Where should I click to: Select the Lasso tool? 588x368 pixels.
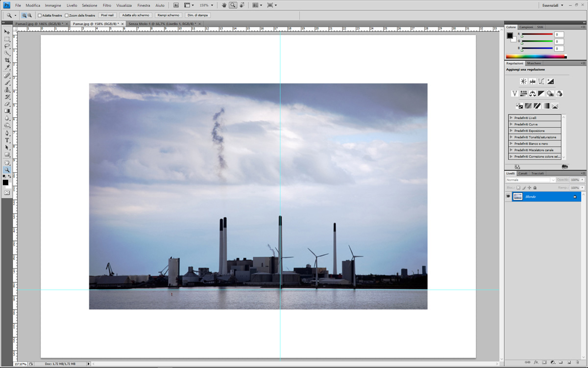coord(7,46)
